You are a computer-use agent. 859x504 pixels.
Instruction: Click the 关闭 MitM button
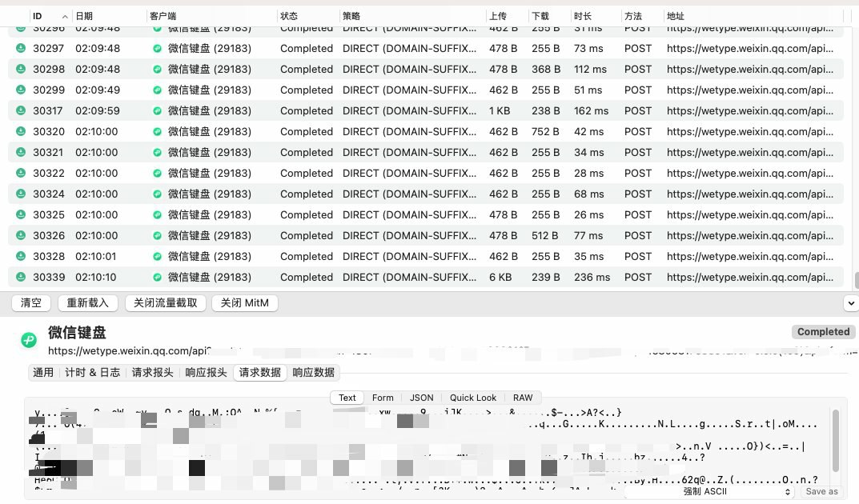point(244,302)
